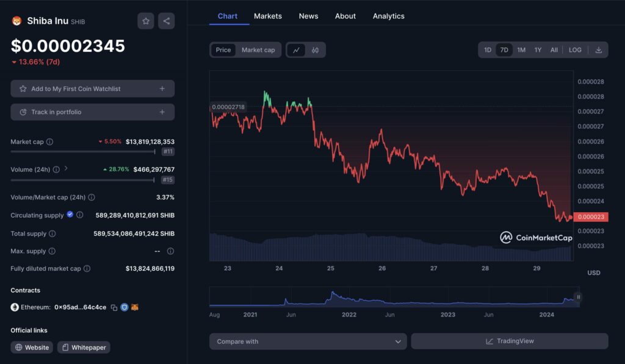Toggle the chart to Market cap

pyautogui.click(x=258, y=50)
